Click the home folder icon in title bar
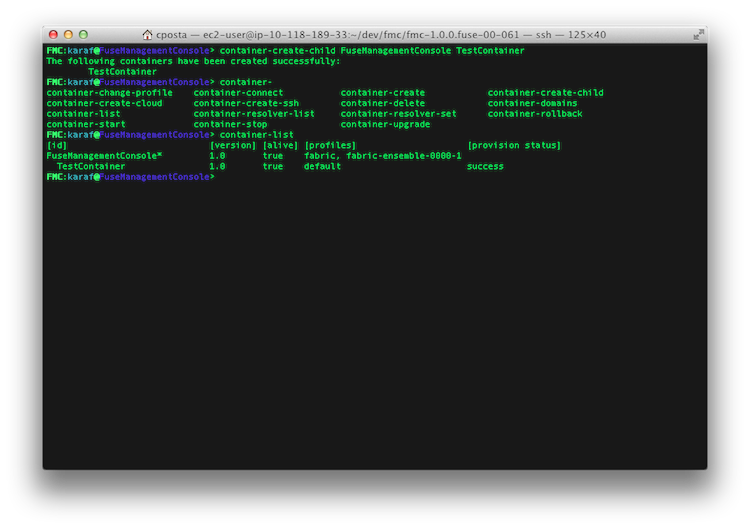 pos(147,34)
